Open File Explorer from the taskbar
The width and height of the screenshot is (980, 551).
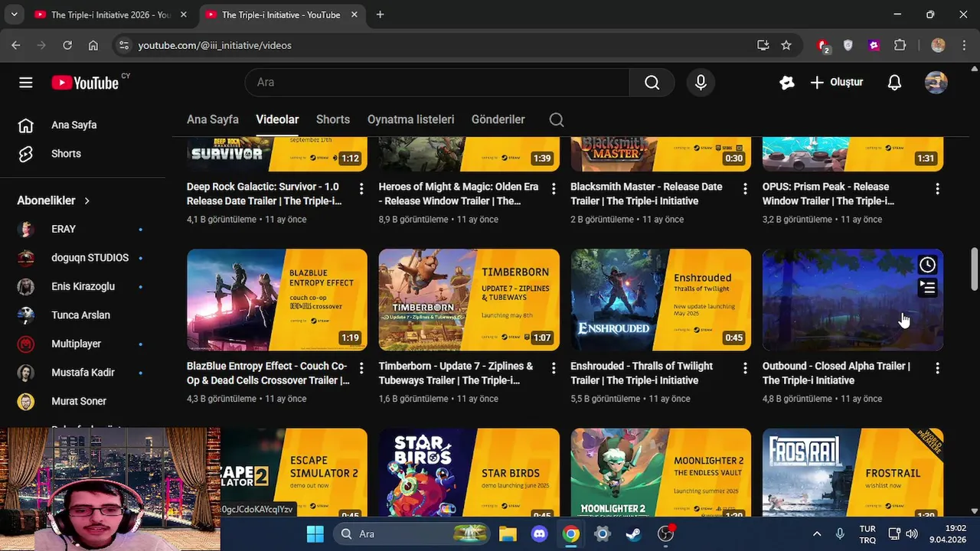pyautogui.click(x=508, y=533)
